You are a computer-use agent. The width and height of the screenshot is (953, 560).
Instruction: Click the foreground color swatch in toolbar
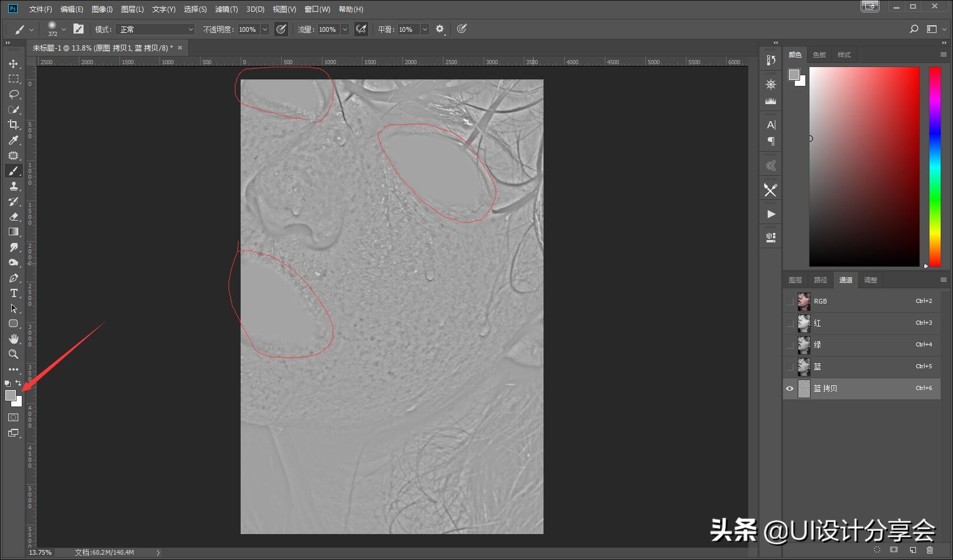click(11, 395)
